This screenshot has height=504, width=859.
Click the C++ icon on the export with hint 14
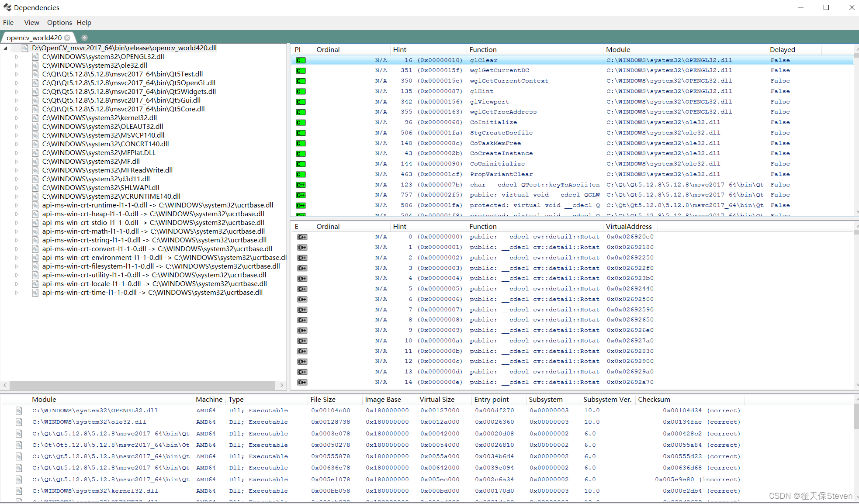coord(302,382)
